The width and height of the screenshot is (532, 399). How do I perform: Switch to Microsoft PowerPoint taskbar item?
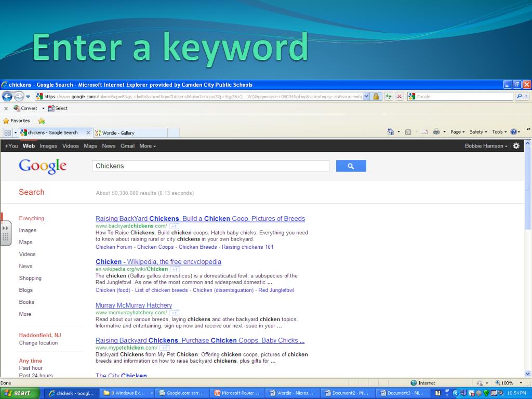click(x=237, y=393)
